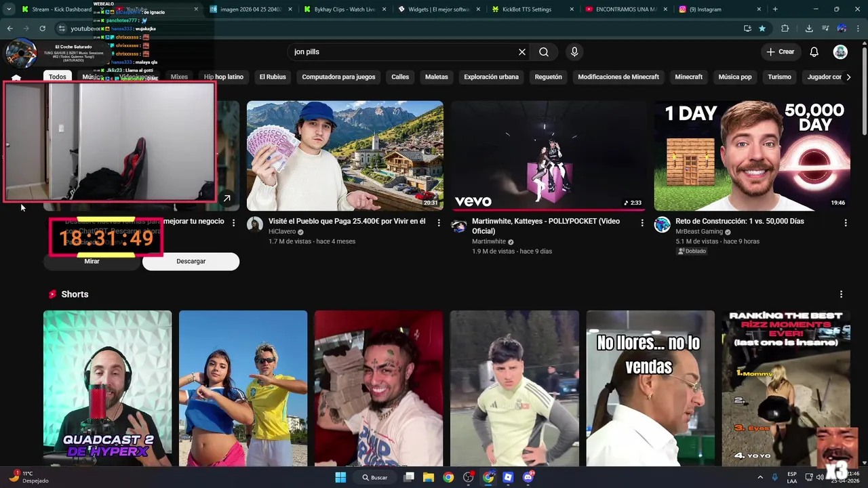Switch to 'Widgets | El mejor software' tab
Image resolution: width=868 pixels, height=488 pixels.
point(439,9)
